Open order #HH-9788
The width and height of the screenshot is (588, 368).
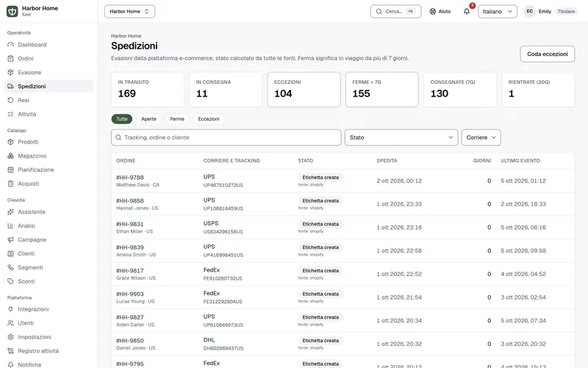click(130, 177)
